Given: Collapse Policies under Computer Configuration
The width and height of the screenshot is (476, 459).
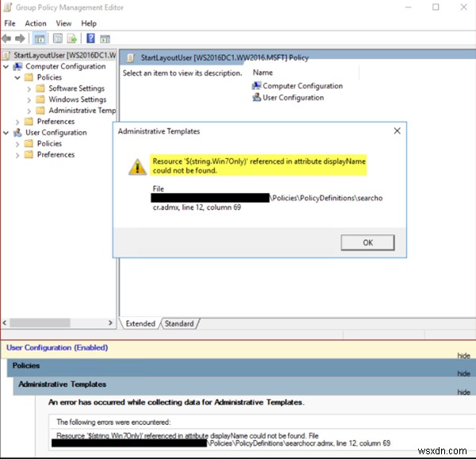Looking at the screenshot, I should pyautogui.click(x=17, y=78).
